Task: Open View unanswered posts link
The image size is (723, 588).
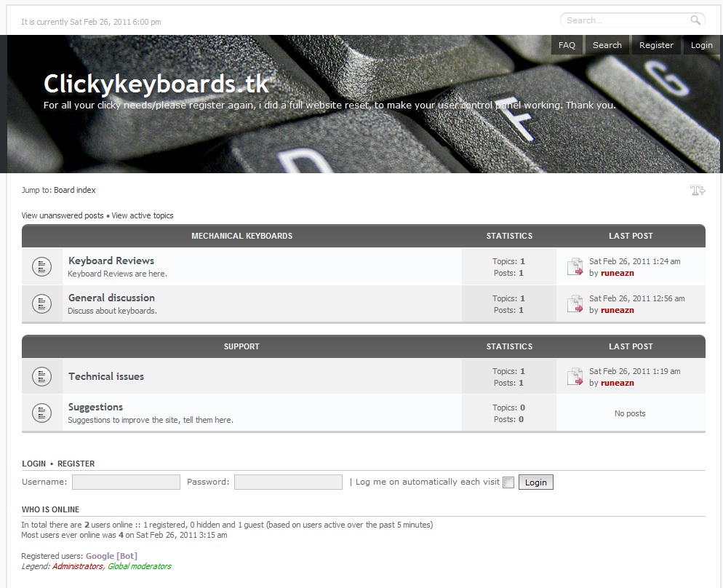Action: point(63,215)
